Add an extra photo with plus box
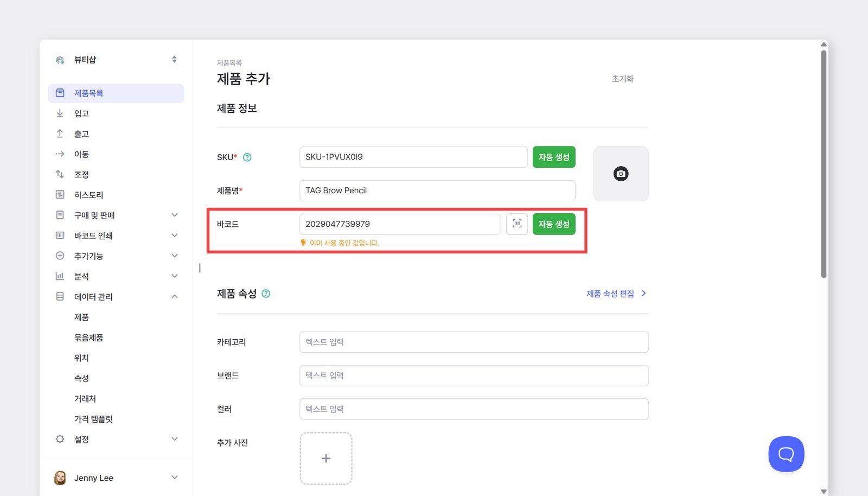This screenshot has width=868, height=496. (326, 459)
